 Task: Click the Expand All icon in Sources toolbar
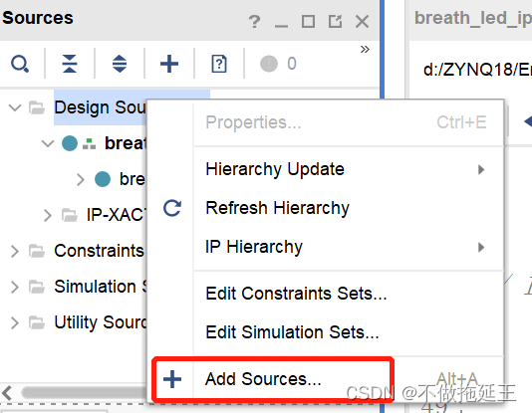click(120, 64)
